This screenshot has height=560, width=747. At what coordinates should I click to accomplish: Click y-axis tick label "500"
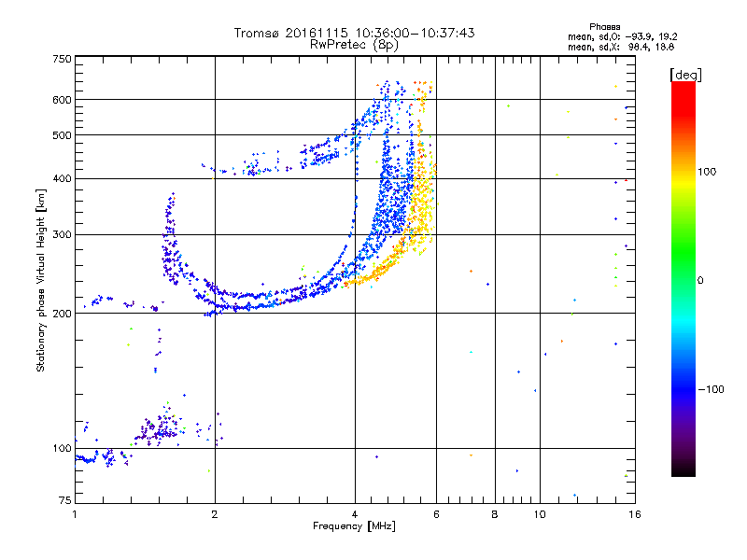coord(62,135)
